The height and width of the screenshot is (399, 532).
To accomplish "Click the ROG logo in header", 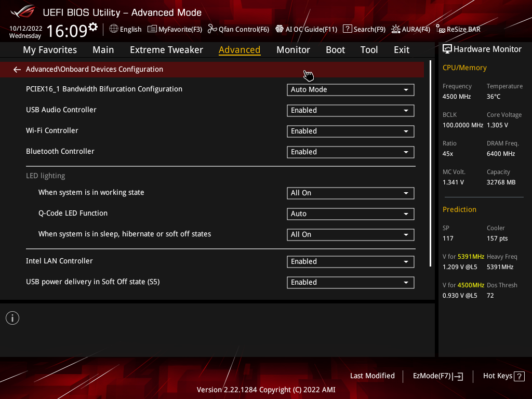I will pyautogui.click(x=23, y=12).
